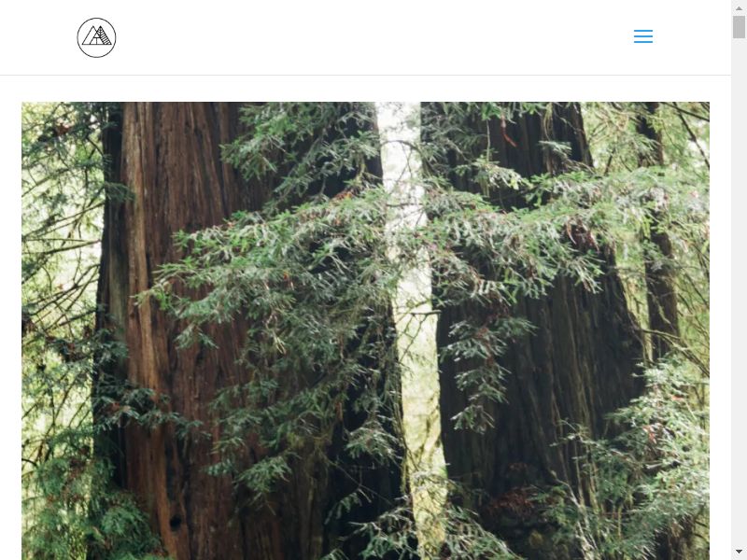Click the scrollbar up arrow
This screenshot has height=560, width=747.
[x=739, y=7]
